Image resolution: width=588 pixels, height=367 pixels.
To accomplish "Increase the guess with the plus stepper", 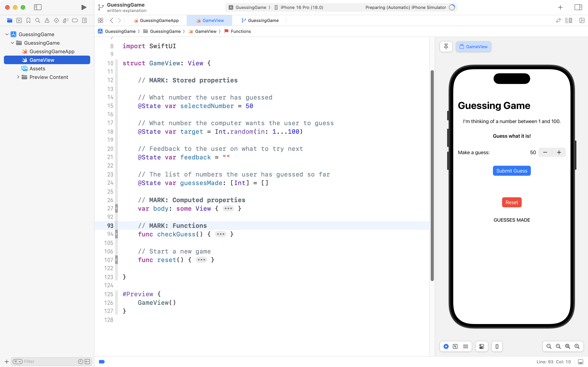I will tap(559, 152).
